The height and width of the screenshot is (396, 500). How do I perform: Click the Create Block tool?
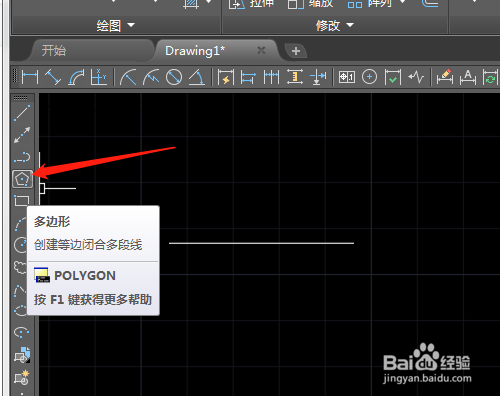coord(22,377)
